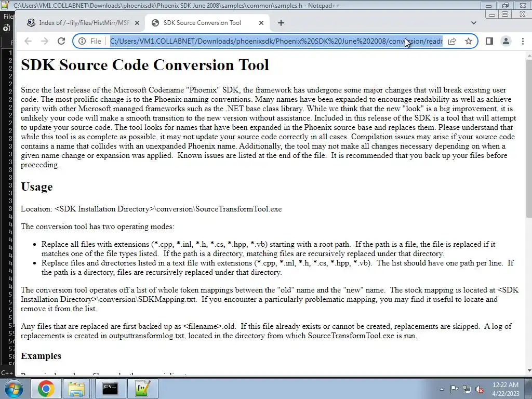The height and width of the screenshot is (399, 532).
Task: Click the page vertical scrollbar thumb
Action: coord(529,138)
